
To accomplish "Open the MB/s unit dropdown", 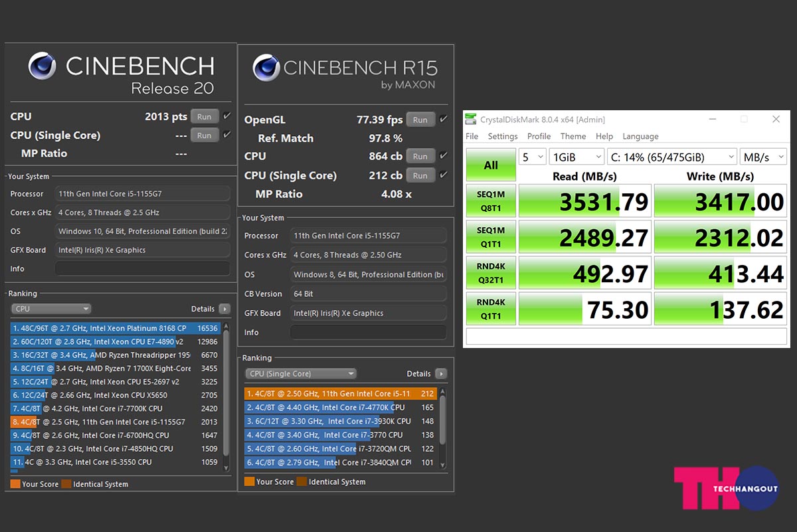I will [763, 157].
